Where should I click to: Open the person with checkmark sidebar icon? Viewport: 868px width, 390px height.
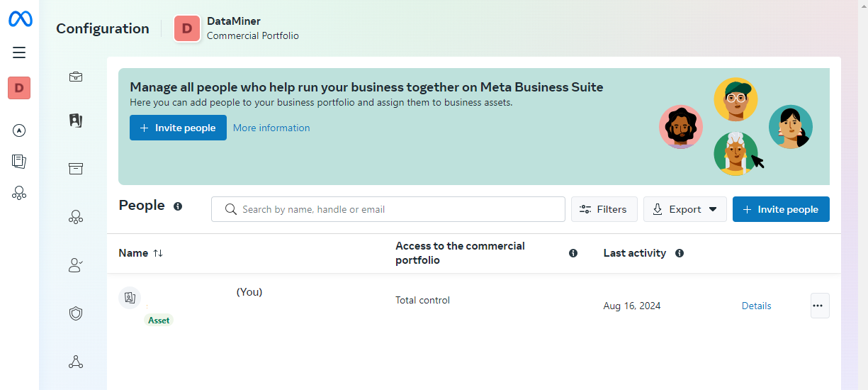click(x=76, y=265)
